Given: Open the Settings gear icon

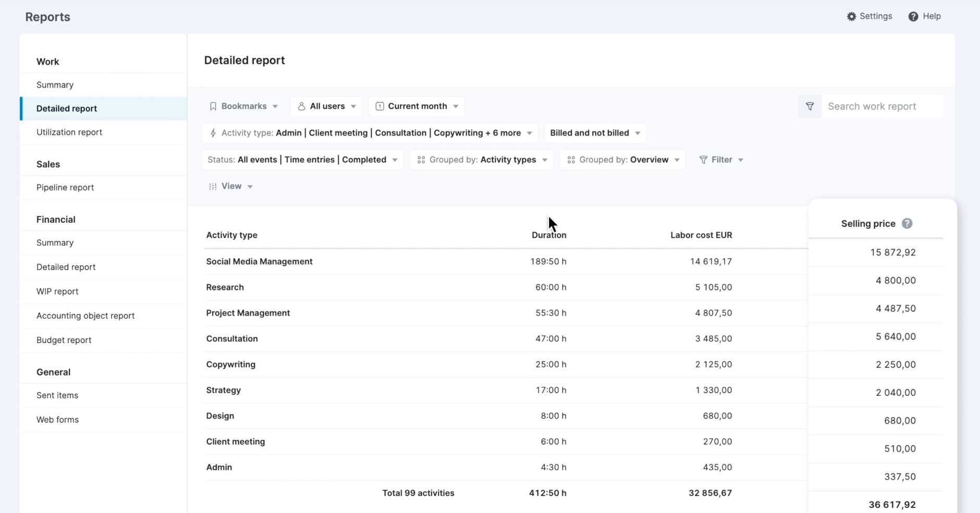Looking at the screenshot, I should 852,16.
